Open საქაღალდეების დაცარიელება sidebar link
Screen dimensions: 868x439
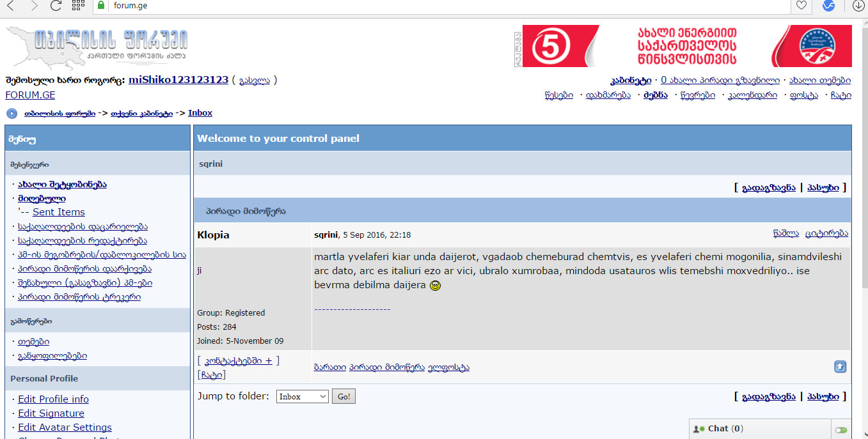[83, 227]
